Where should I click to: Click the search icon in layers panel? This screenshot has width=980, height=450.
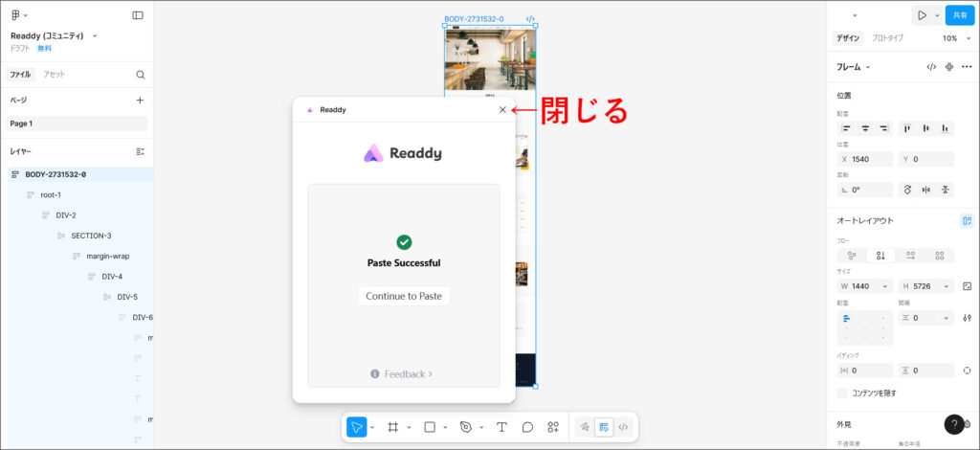pyautogui.click(x=140, y=75)
